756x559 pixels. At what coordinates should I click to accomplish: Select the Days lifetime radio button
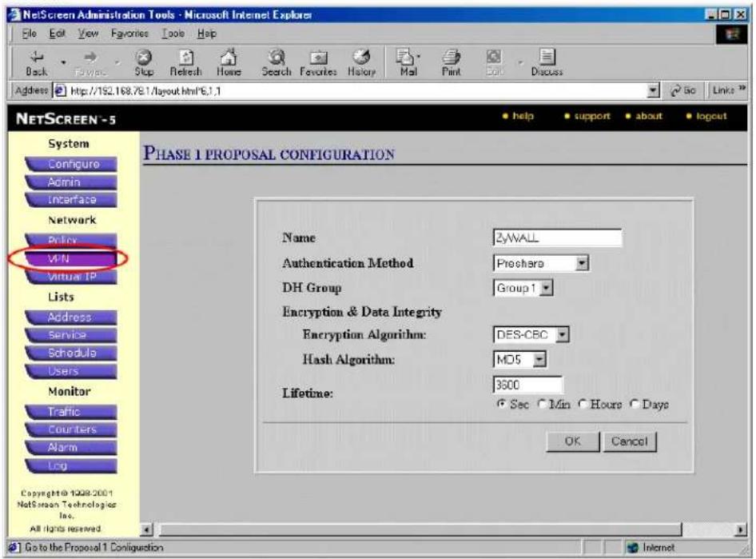[x=635, y=404]
